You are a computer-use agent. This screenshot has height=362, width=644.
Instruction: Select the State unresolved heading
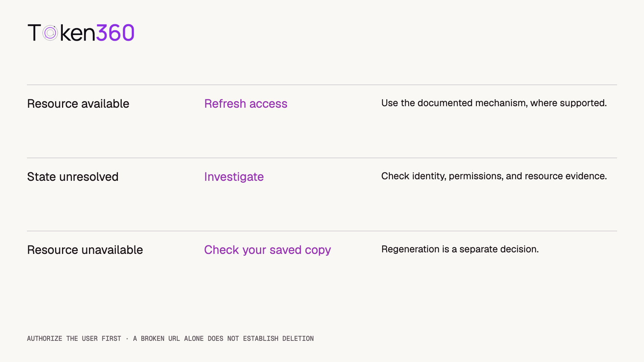coord(73,177)
